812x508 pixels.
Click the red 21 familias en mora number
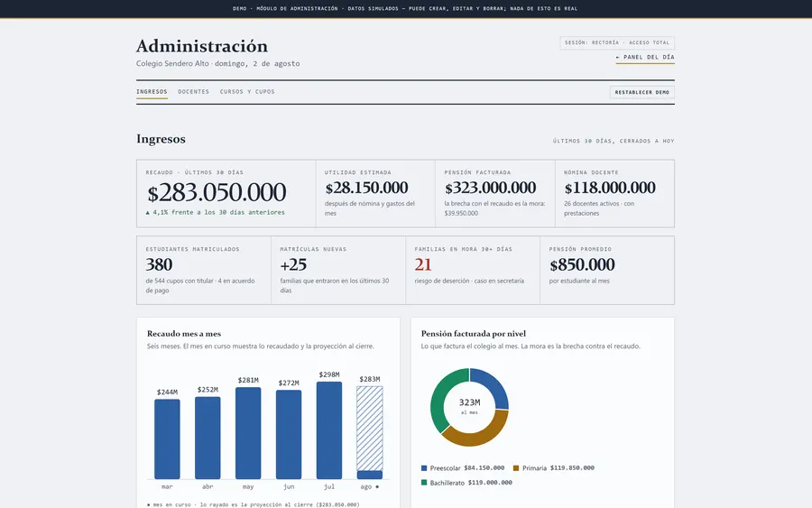point(423,264)
